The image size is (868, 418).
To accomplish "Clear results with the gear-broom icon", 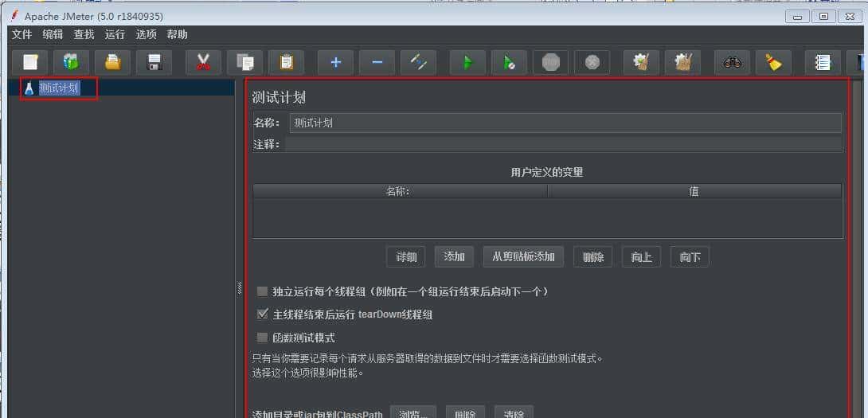I will coord(641,63).
